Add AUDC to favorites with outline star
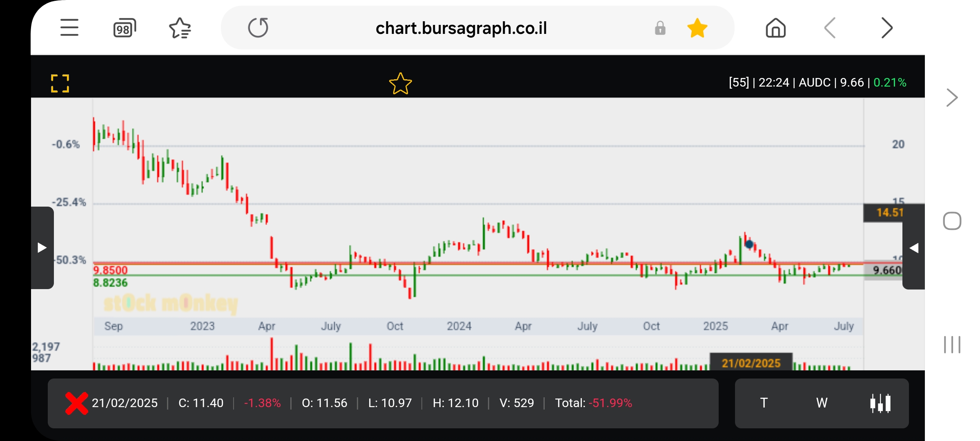 (400, 83)
